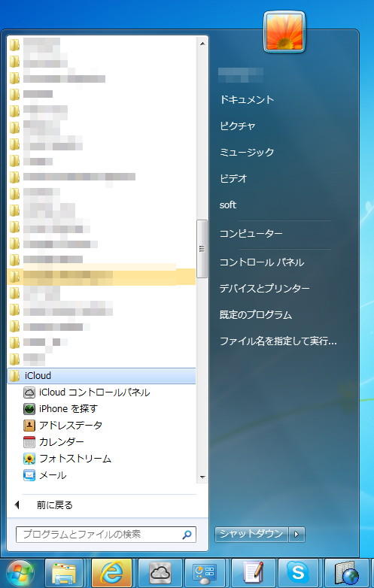Open the soft folder link
The width and height of the screenshot is (374, 588).
point(228,205)
